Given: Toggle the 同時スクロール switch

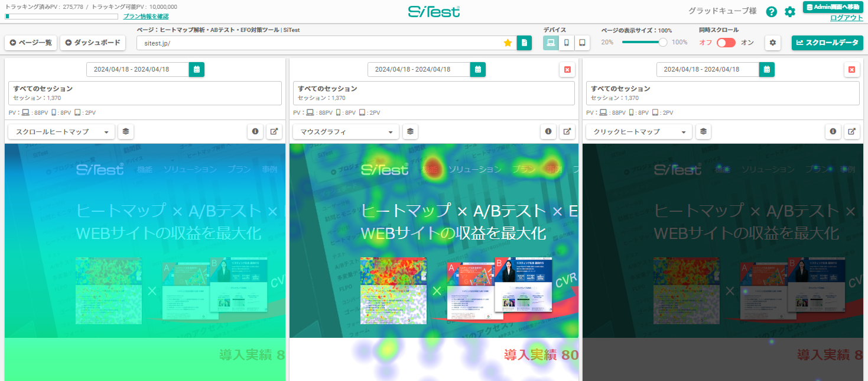Looking at the screenshot, I should click(726, 43).
